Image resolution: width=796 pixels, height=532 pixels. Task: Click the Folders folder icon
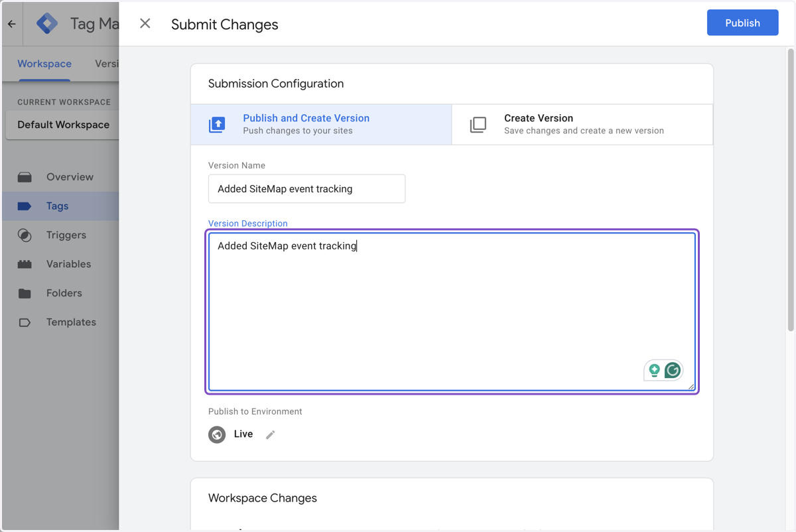pos(25,293)
